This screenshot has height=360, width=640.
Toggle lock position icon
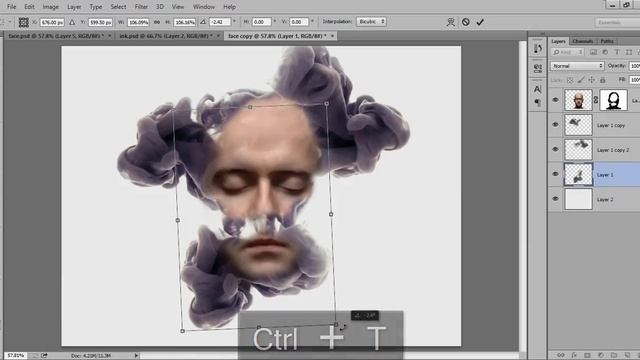pyautogui.click(x=591, y=80)
